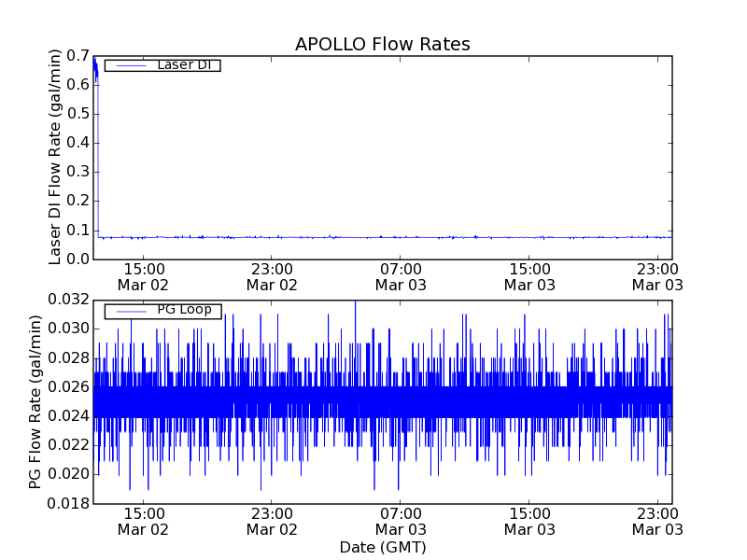Screen dimensions: 747x560
Task: Click the "Laser DI Flow Rate (gal/min)" axis label
Action: pos(55,157)
